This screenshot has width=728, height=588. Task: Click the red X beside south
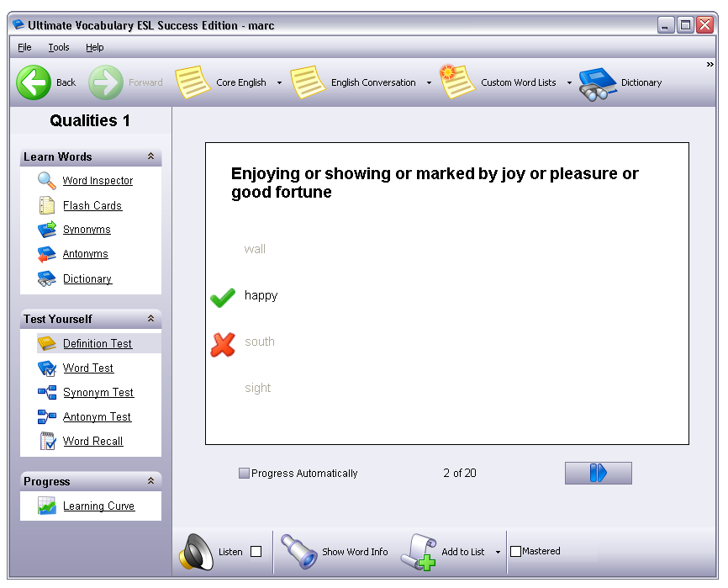[x=223, y=345]
